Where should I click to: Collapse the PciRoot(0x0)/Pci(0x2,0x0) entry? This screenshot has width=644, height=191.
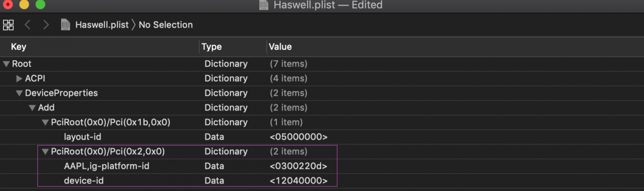coord(45,152)
